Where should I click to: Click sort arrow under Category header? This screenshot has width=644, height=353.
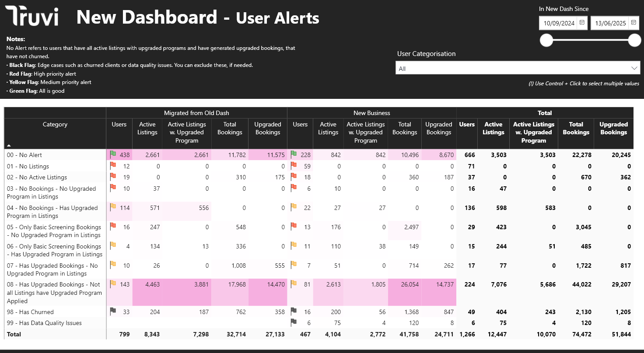9,145
